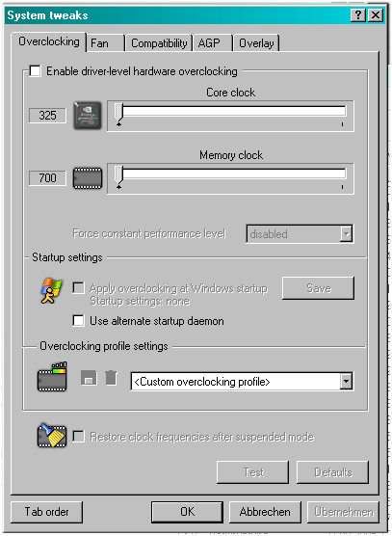The image size is (392, 536).
Task: Click the overclocking profile memory module icon
Action: pos(52,376)
